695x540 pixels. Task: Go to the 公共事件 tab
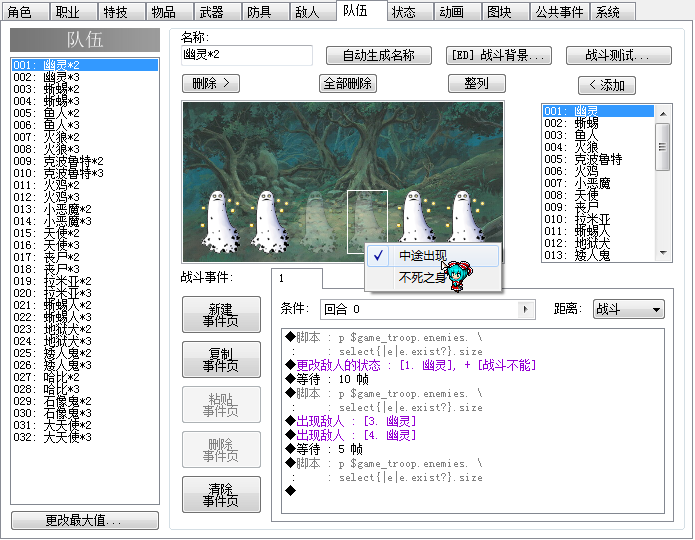click(559, 12)
